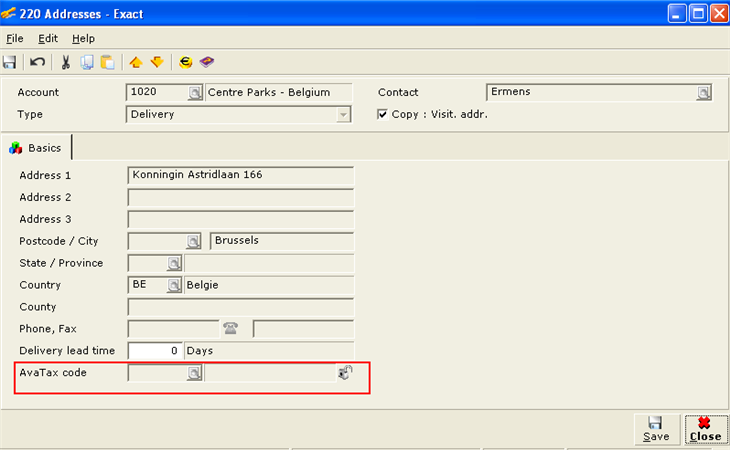Image resolution: width=730 pixels, height=450 pixels.
Task: Click the Country code field BE
Action: coord(148,285)
